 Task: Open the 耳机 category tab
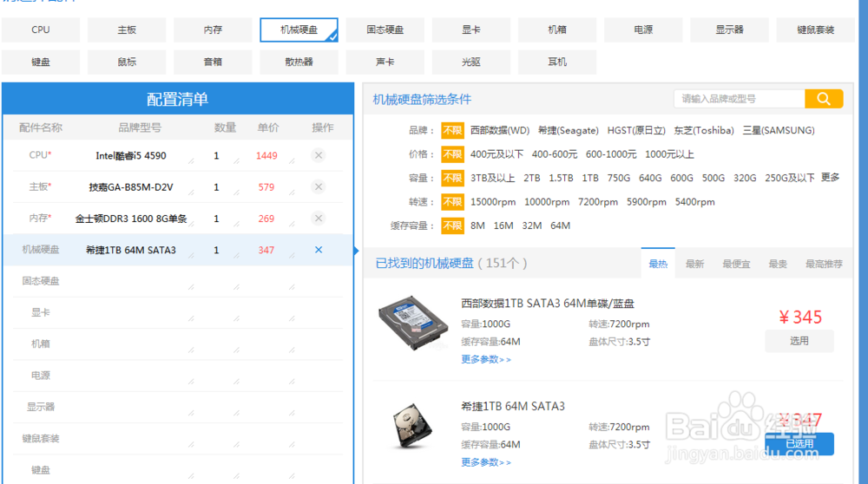pos(557,62)
